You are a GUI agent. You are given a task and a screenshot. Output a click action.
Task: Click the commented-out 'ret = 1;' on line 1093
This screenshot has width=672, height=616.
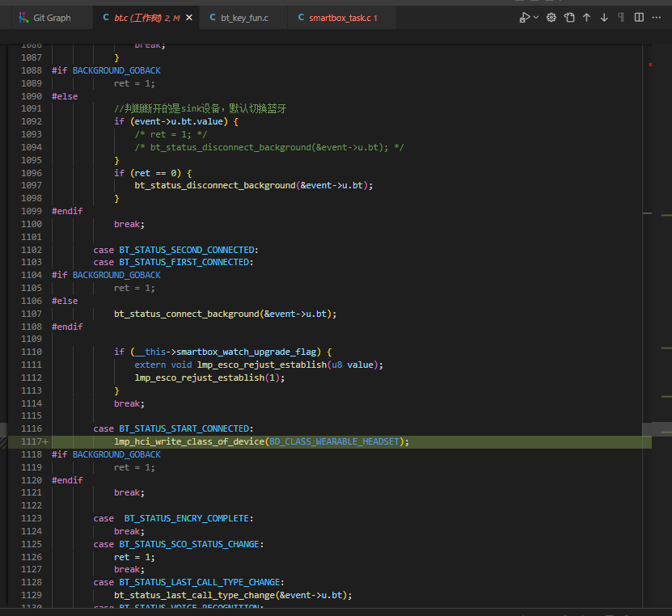(x=171, y=134)
